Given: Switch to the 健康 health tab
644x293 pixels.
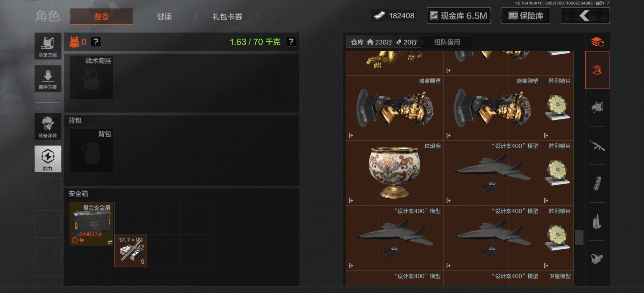Looking at the screenshot, I should [x=164, y=16].
